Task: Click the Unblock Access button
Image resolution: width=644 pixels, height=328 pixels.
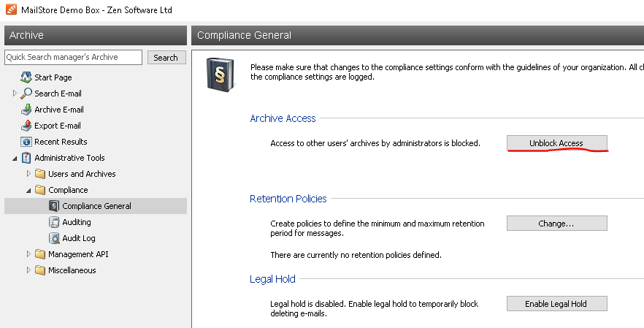Action: (556, 142)
